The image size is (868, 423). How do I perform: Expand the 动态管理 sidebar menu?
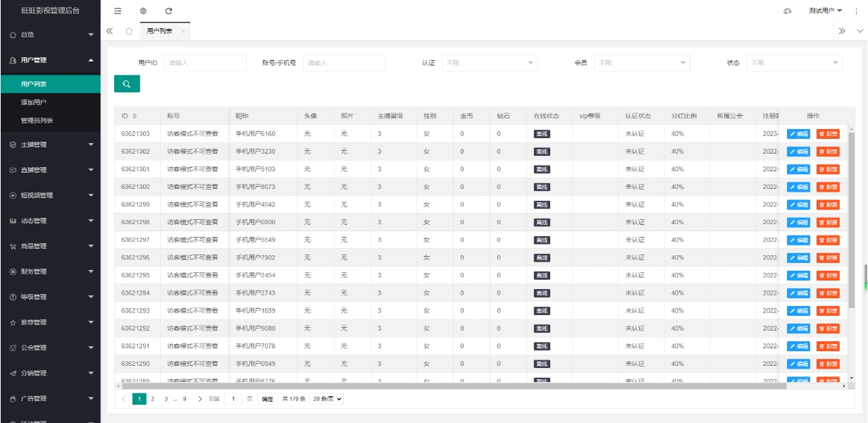tap(50, 221)
